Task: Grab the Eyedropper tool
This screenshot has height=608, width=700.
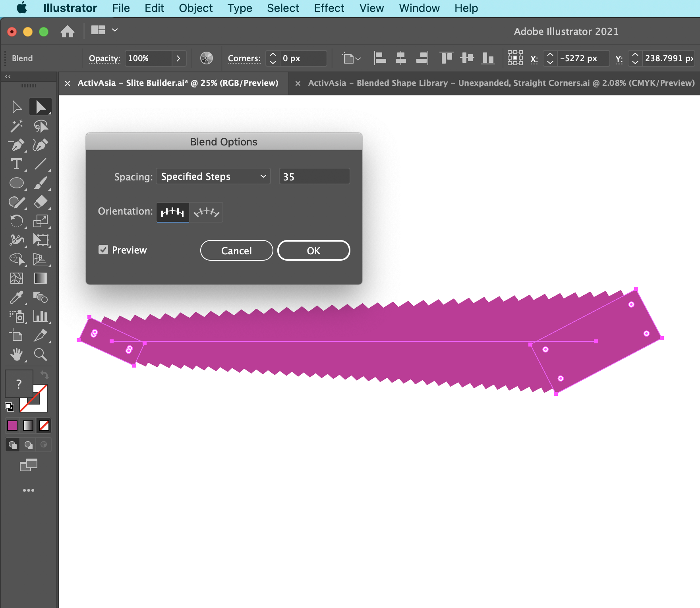Action: point(17,297)
